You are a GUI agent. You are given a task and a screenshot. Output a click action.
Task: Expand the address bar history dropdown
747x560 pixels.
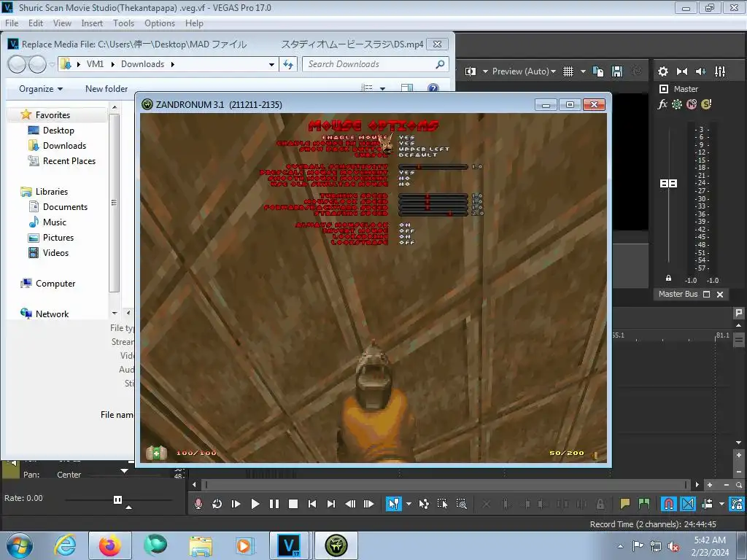[x=271, y=64]
